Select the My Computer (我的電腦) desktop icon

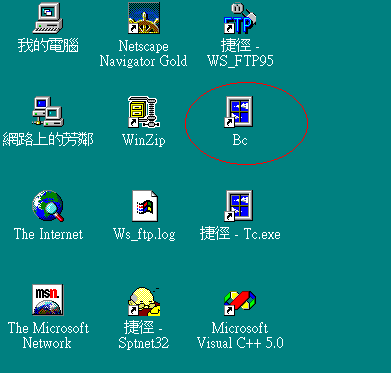tap(48, 18)
